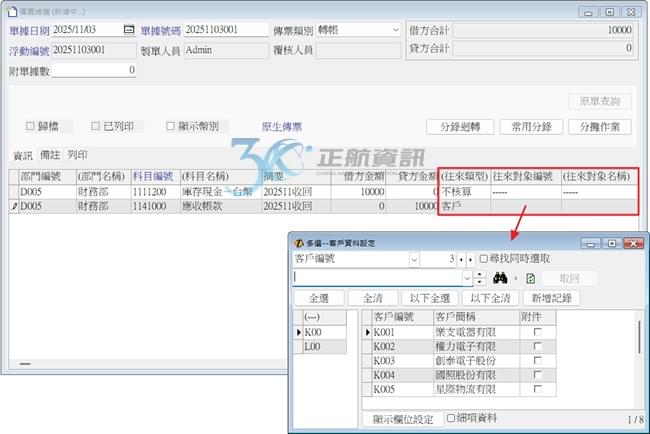The height and width of the screenshot is (434, 650).
Task: Click the 客戶簡稱 column header
Action: (476, 317)
